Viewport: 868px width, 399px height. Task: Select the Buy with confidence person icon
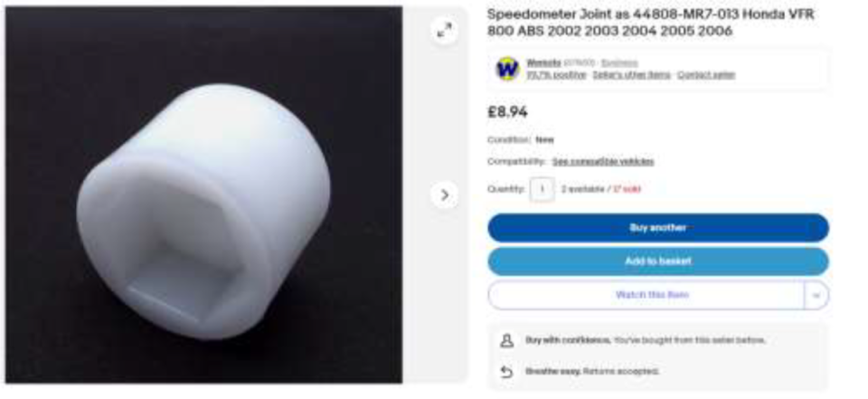[x=506, y=340]
